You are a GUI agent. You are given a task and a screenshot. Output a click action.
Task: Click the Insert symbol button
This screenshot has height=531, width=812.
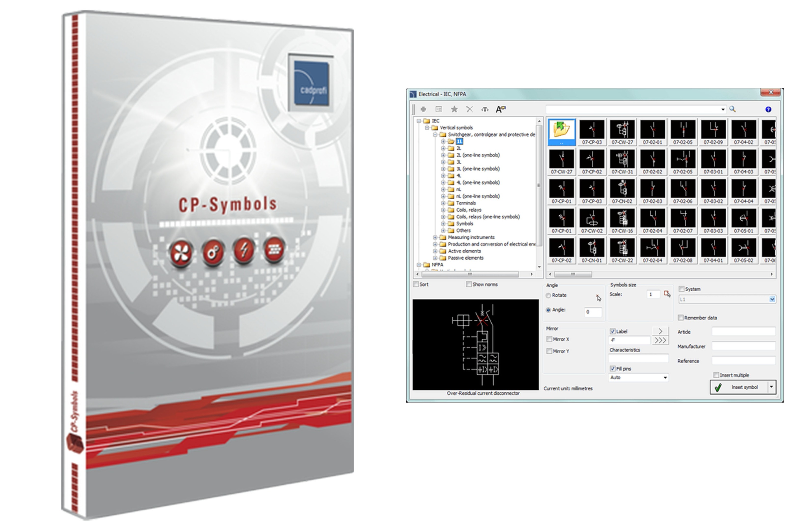click(740, 387)
